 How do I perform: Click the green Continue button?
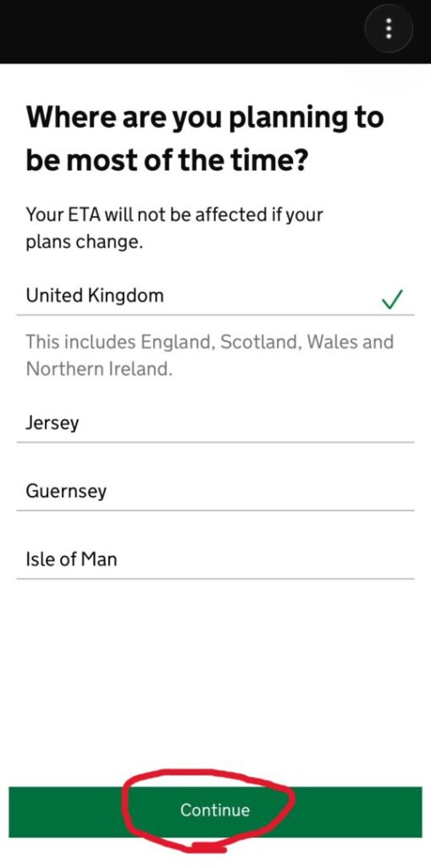[x=215, y=811]
